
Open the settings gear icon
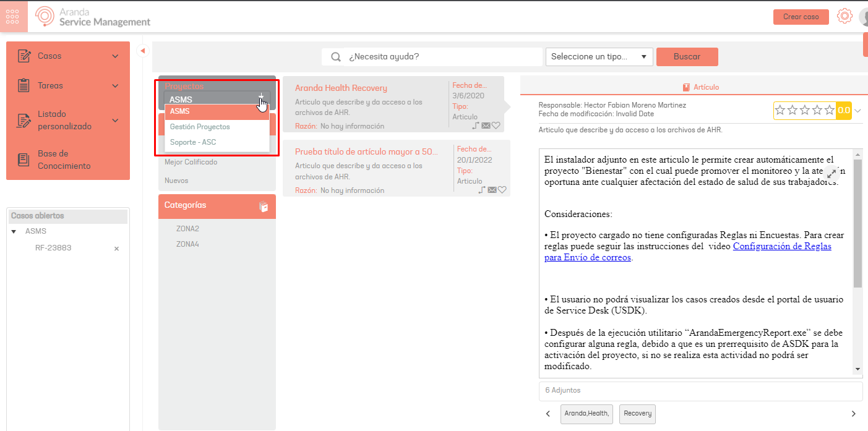(844, 17)
